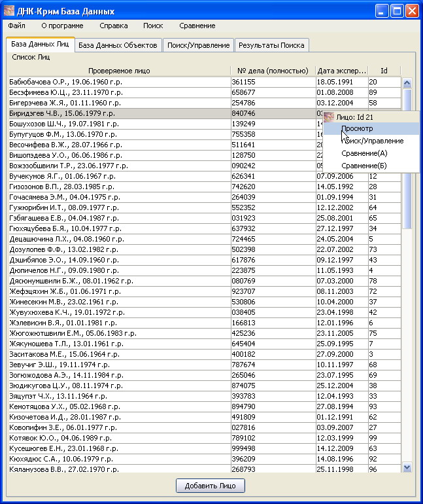Minimize the ДНК-Крим window
The height and width of the screenshot is (504, 423).
coord(382,11)
